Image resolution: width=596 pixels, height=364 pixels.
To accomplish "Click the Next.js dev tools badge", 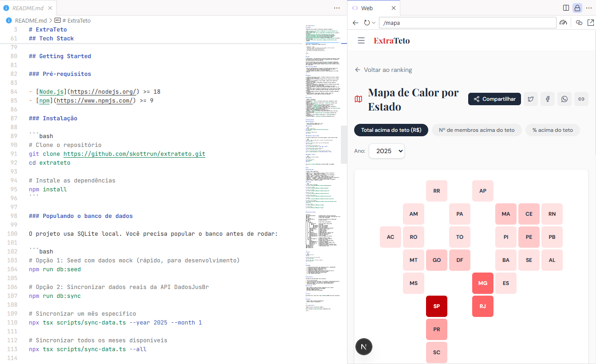I will (x=364, y=347).
